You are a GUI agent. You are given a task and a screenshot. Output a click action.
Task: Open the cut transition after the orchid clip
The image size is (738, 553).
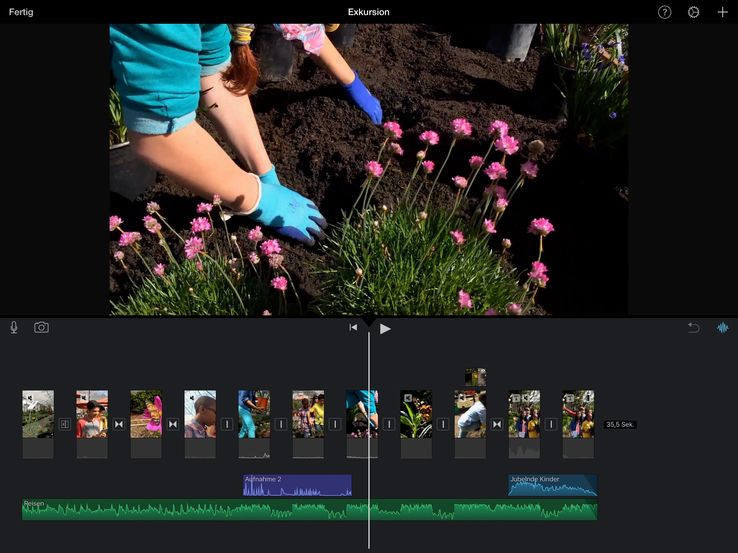pyautogui.click(x=443, y=425)
